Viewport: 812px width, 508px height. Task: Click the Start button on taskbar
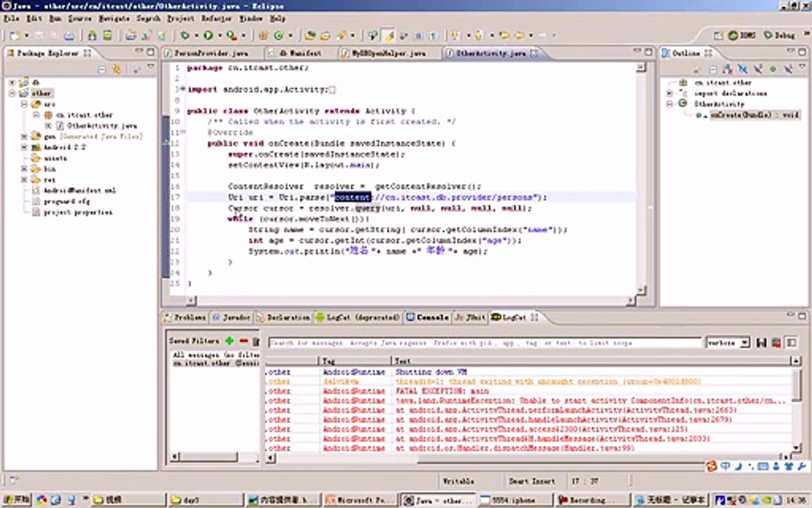(x=17, y=500)
